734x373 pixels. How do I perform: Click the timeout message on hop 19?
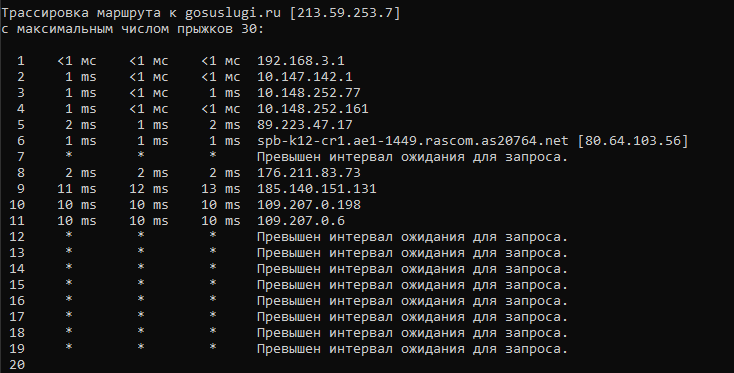(412, 349)
